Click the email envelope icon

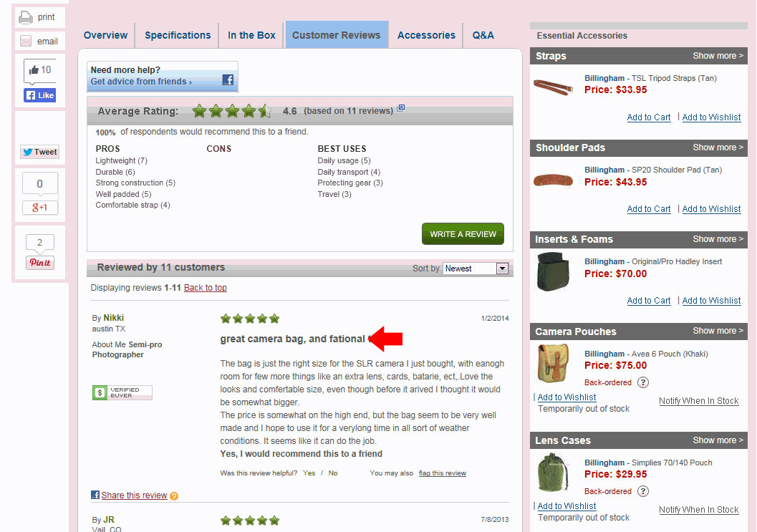[26, 41]
